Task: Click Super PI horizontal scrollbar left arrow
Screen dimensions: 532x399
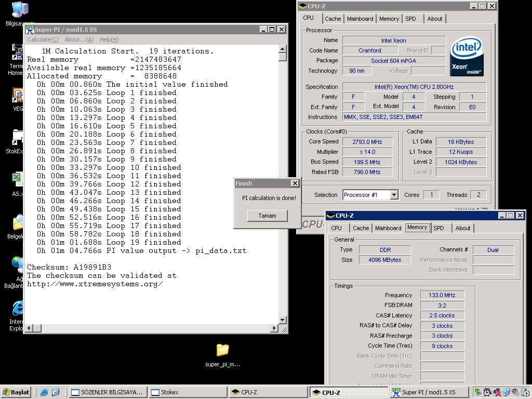Action: [x=29, y=328]
